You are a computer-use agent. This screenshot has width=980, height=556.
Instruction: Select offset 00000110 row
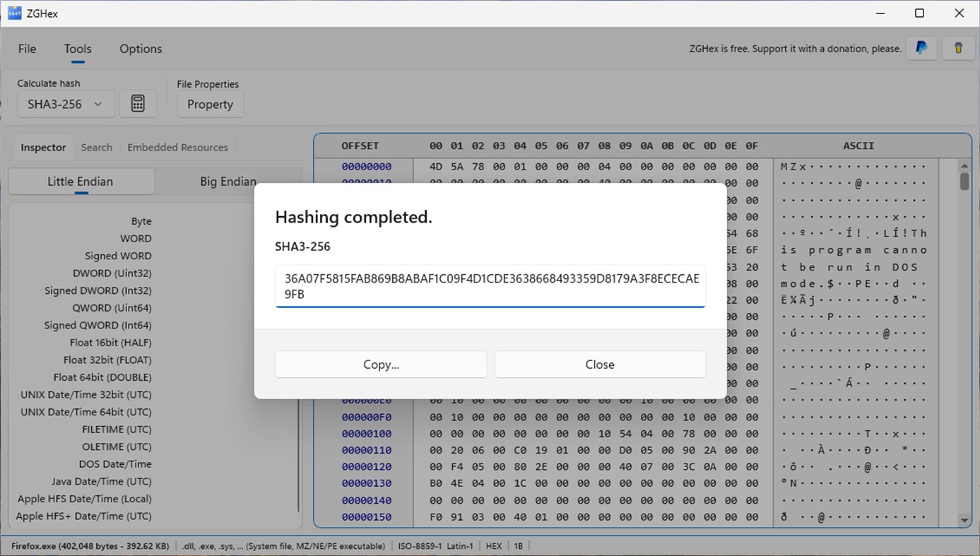[367, 450]
